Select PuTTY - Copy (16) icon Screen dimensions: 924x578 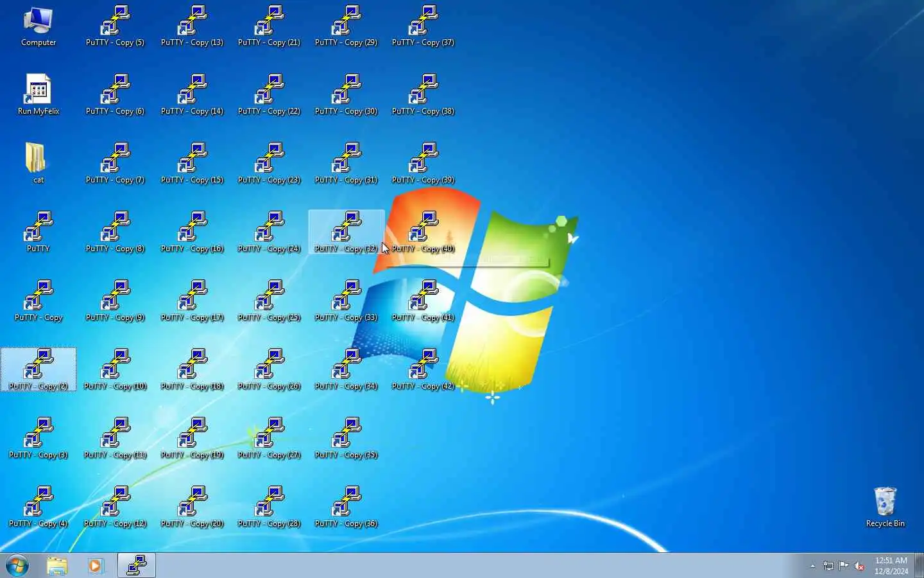[193, 232]
